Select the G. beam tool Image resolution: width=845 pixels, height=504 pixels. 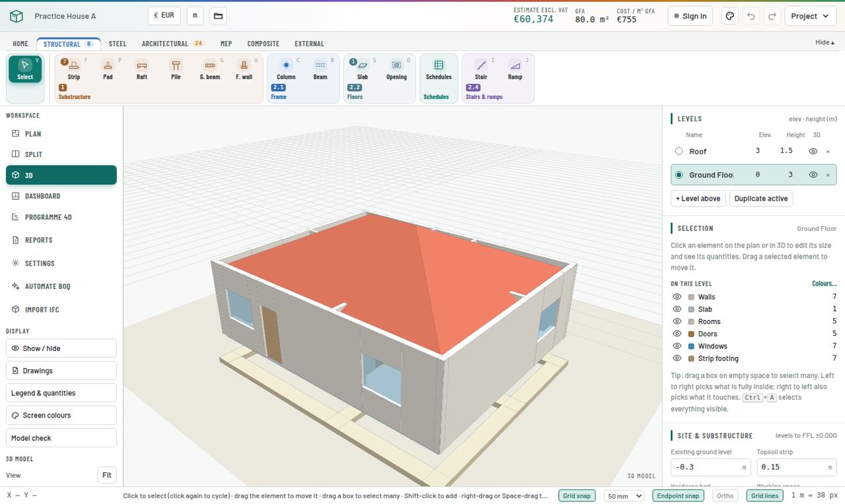click(x=210, y=69)
